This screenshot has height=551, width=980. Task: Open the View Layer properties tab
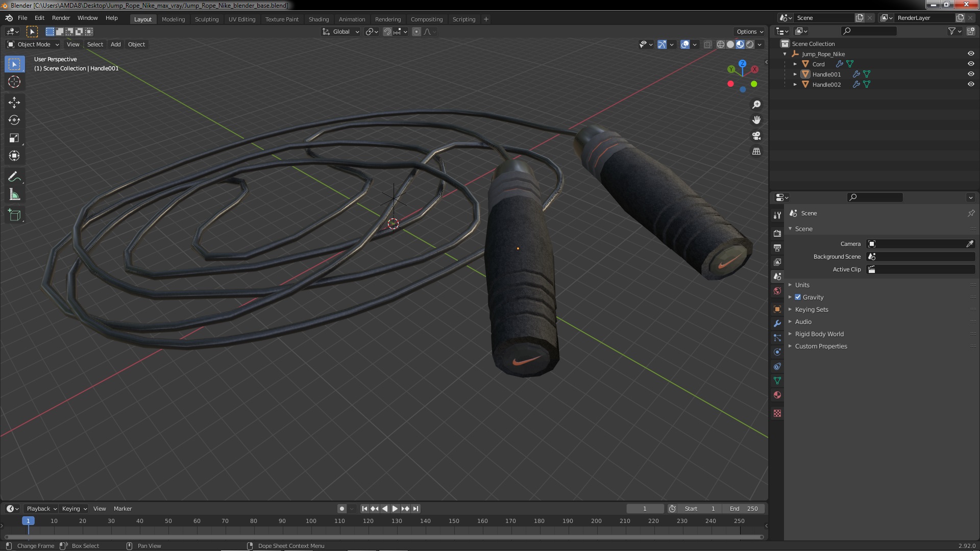click(777, 262)
